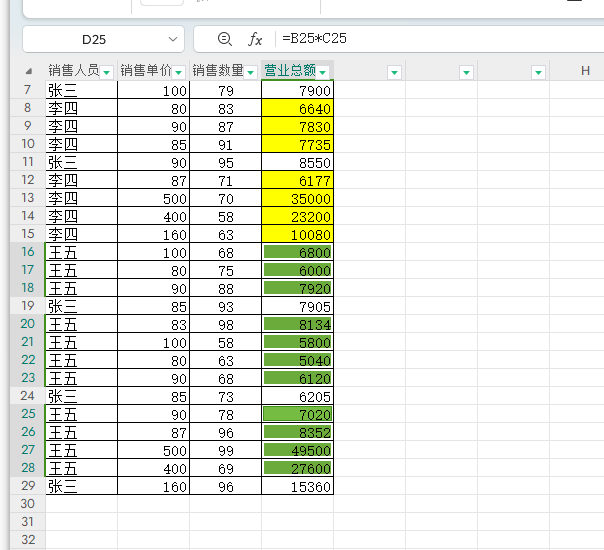This screenshot has height=550, width=604.
Task: Click the cell with 7900
Action: tap(297, 90)
